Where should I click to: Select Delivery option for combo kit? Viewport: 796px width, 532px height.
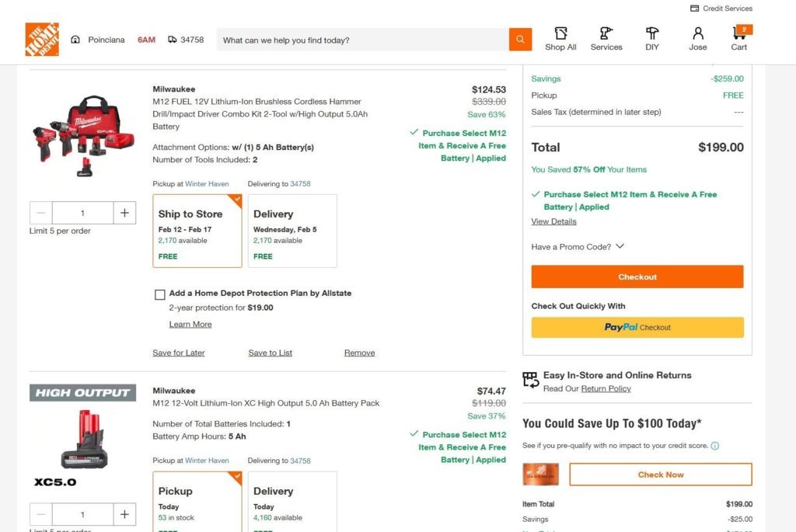[292, 231]
